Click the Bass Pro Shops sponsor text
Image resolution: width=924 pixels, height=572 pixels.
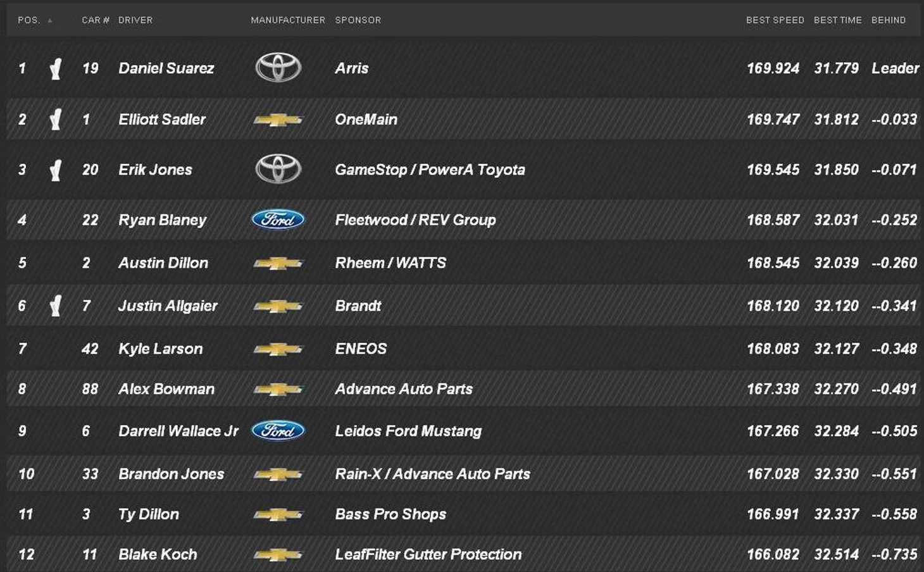[x=390, y=514]
